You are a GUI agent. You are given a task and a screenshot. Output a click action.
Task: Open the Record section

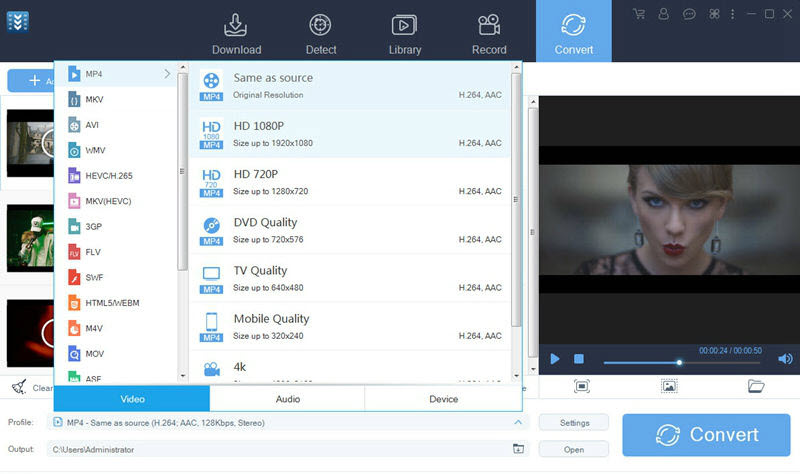[489, 34]
